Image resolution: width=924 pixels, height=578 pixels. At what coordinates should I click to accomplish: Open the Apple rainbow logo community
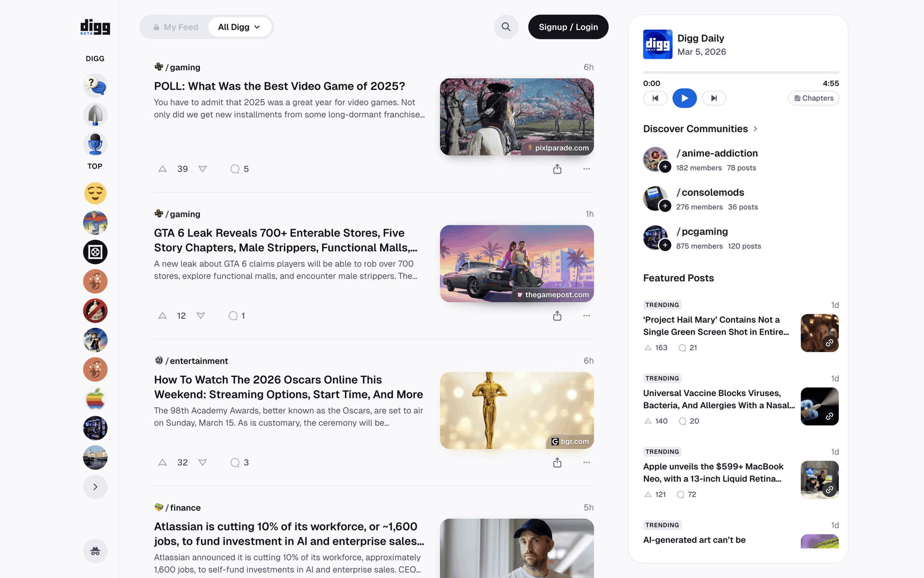pyautogui.click(x=95, y=399)
